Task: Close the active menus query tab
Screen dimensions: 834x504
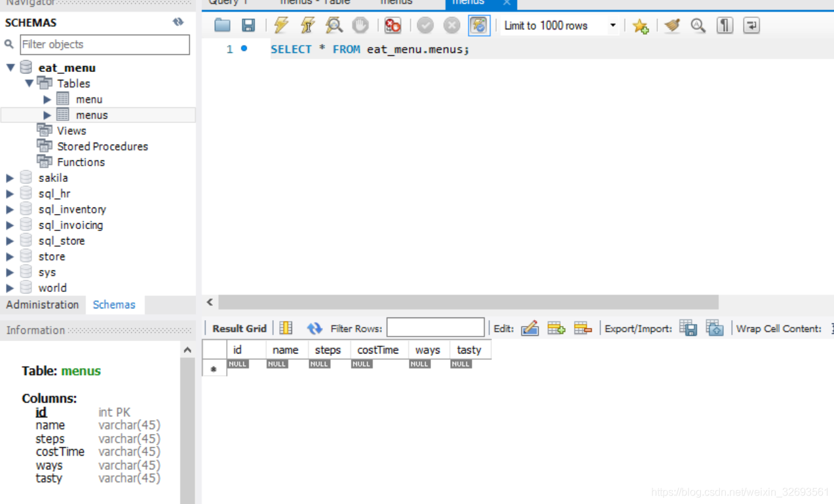Action: [x=506, y=3]
